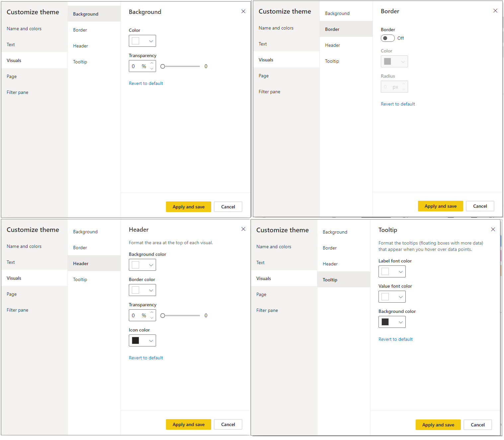Select Tooltip tab in the Background settings dialog
The height and width of the screenshot is (440, 504).
(x=80, y=62)
